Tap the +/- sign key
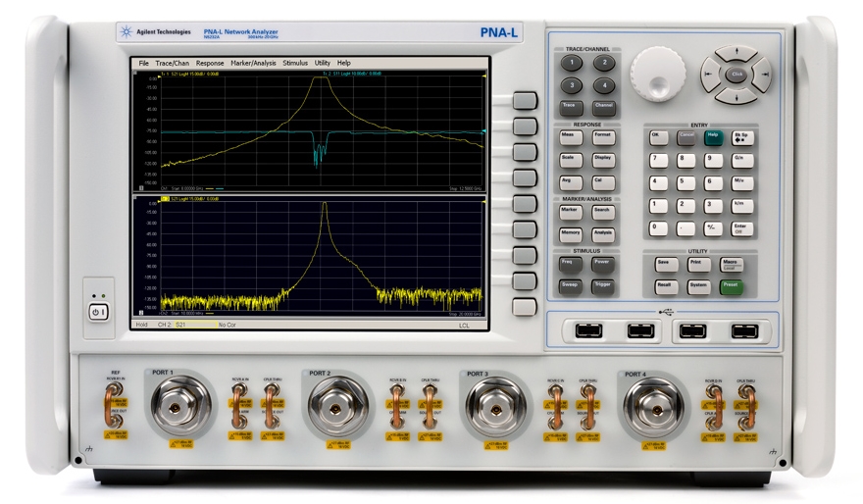This screenshot has height=504, width=863. coord(713,228)
